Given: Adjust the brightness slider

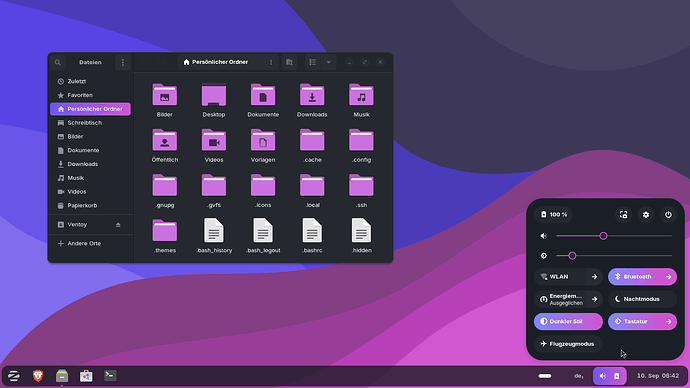Looking at the screenshot, I should tap(614, 256).
